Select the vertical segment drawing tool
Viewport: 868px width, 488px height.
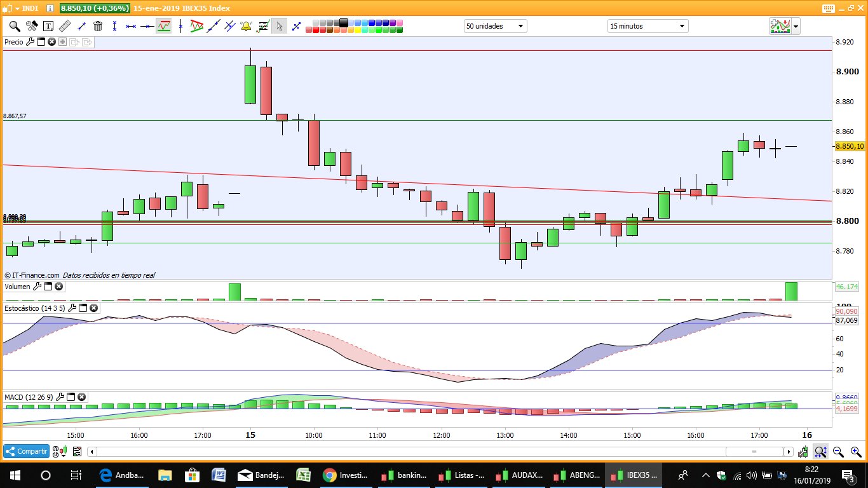click(114, 26)
